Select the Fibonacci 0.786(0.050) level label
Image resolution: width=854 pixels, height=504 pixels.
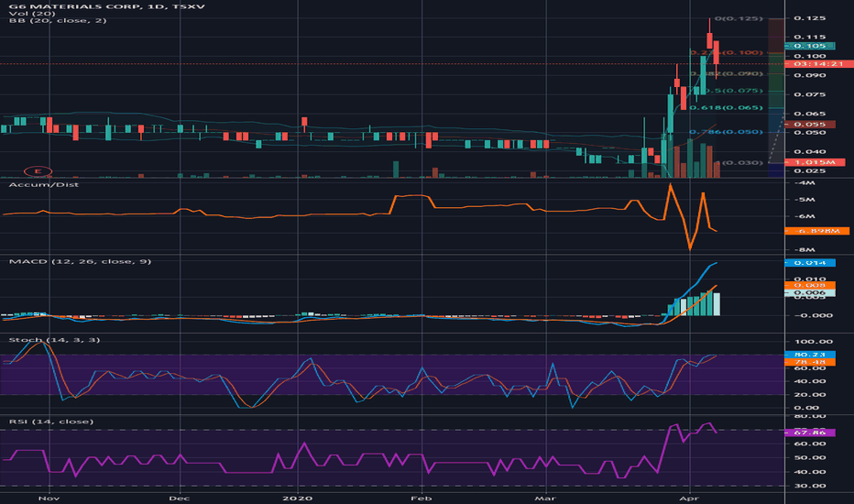[x=726, y=132]
